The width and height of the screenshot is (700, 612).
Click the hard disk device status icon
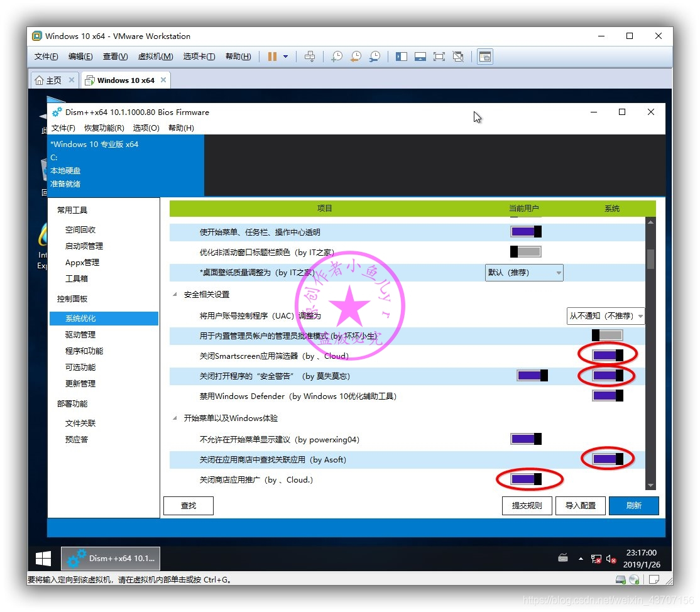(x=621, y=580)
